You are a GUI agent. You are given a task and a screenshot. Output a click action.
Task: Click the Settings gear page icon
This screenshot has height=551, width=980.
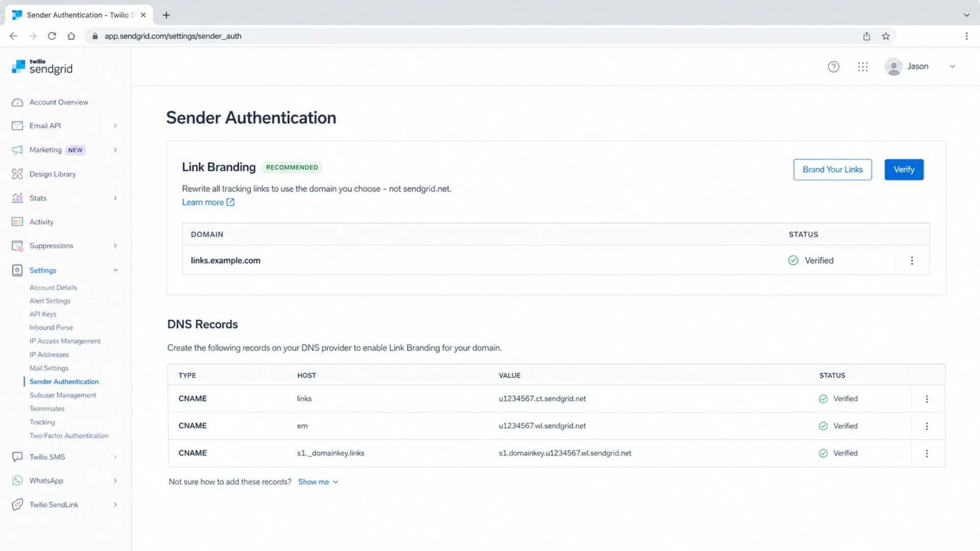17,270
